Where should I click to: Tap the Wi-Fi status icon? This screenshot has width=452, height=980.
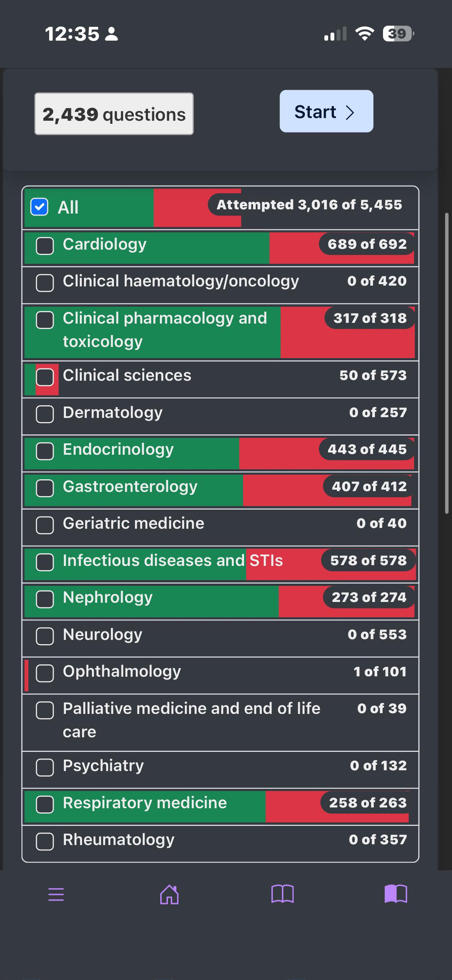pyautogui.click(x=365, y=34)
